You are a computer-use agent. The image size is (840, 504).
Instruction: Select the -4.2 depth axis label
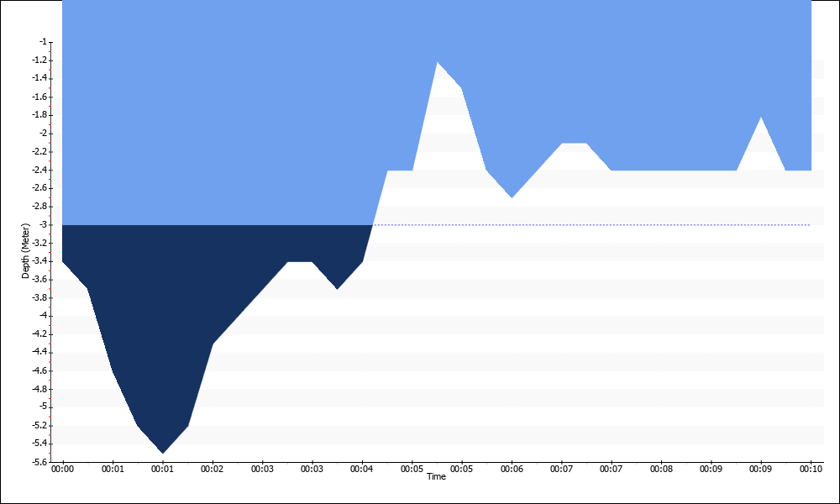tap(40, 334)
